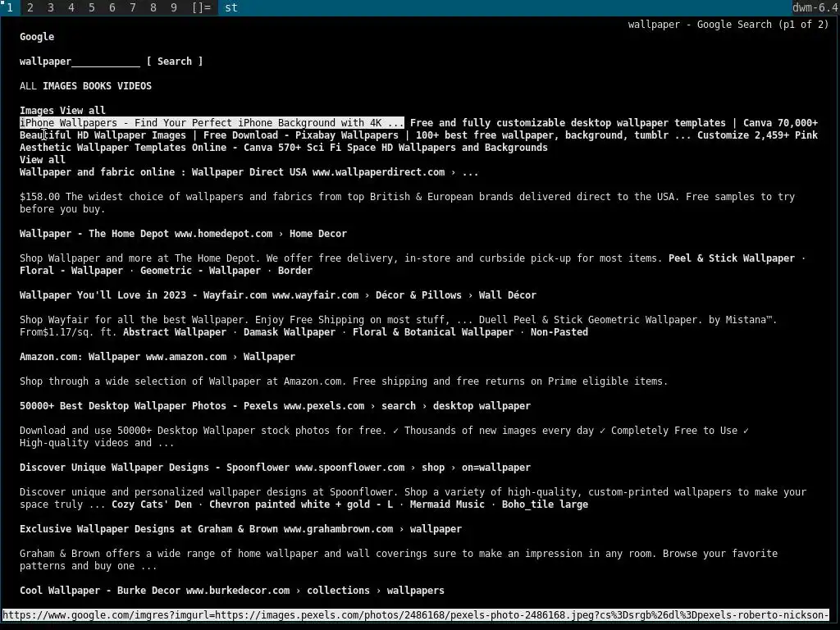Image resolution: width=840 pixels, height=630 pixels.
Task: Open Floral & Botanical Wallpaper sublink
Action: pos(433,332)
